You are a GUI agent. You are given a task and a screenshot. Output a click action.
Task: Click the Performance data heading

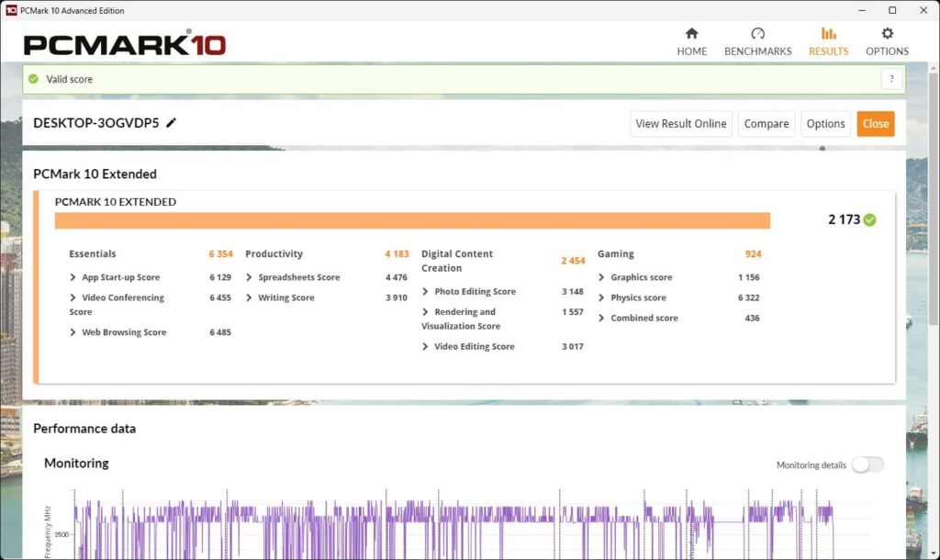[84, 429]
